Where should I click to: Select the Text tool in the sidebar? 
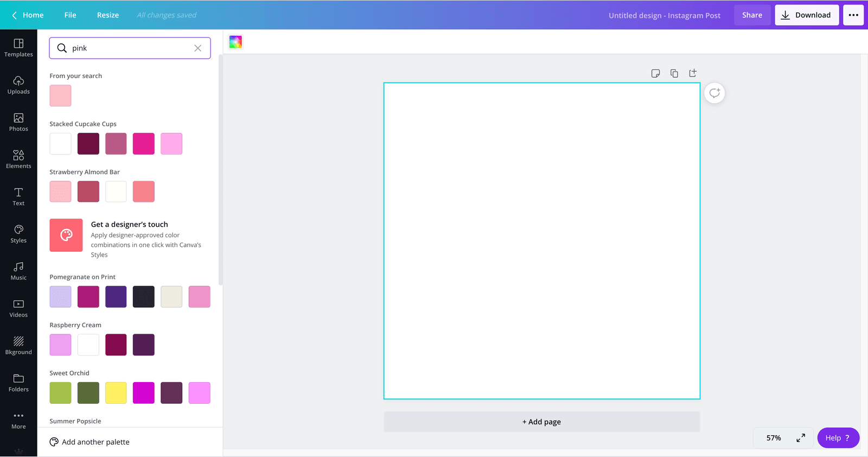[x=18, y=196]
